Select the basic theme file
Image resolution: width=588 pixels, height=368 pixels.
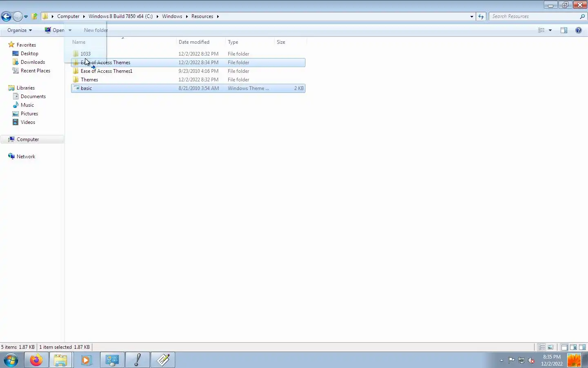point(188,88)
